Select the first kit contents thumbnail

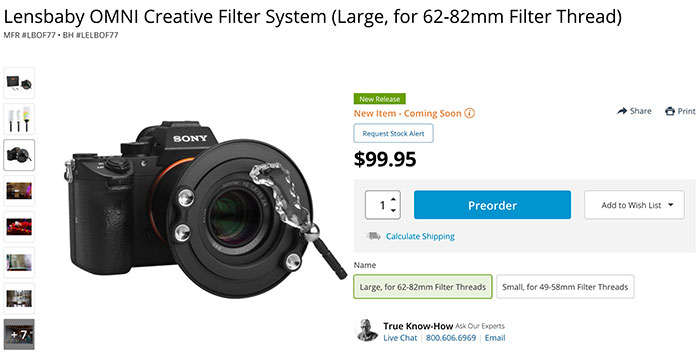(x=19, y=83)
